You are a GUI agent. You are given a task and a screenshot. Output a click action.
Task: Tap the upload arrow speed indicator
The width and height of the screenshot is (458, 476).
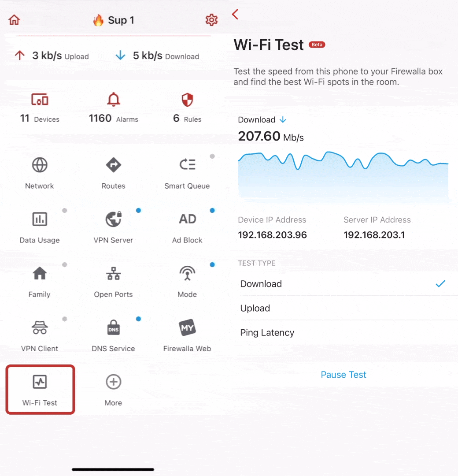pyautogui.click(x=20, y=55)
